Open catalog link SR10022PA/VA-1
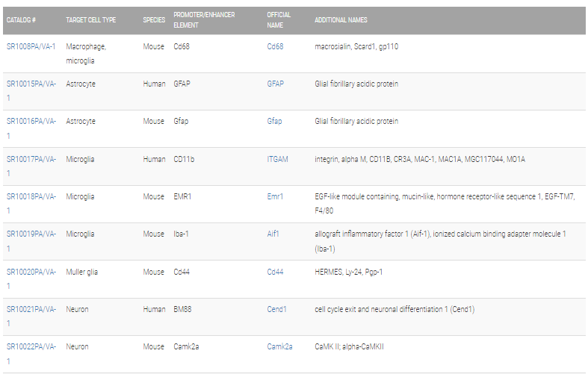The image size is (588, 374). pos(31,354)
